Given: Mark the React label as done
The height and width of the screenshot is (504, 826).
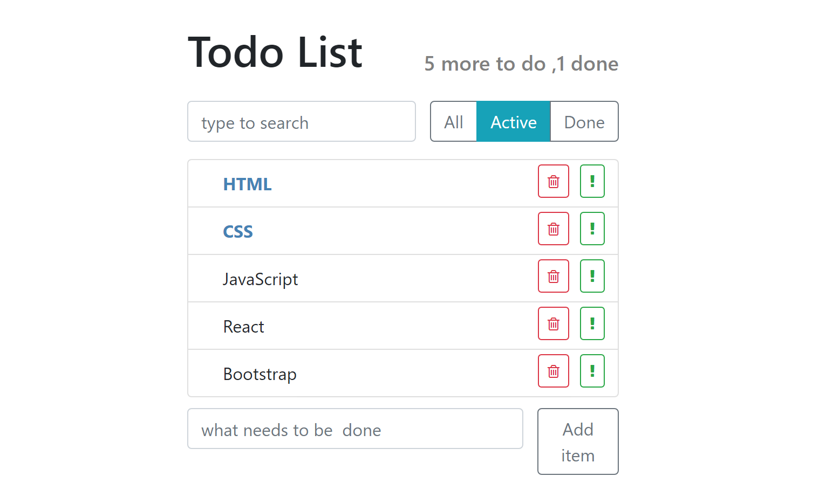Looking at the screenshot, I should click(243, 327).
